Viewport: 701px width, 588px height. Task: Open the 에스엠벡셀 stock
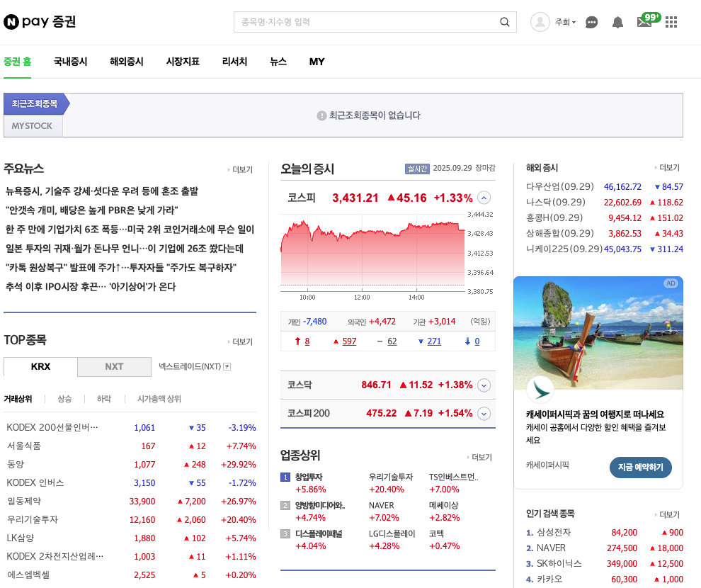tap(28, 575)
